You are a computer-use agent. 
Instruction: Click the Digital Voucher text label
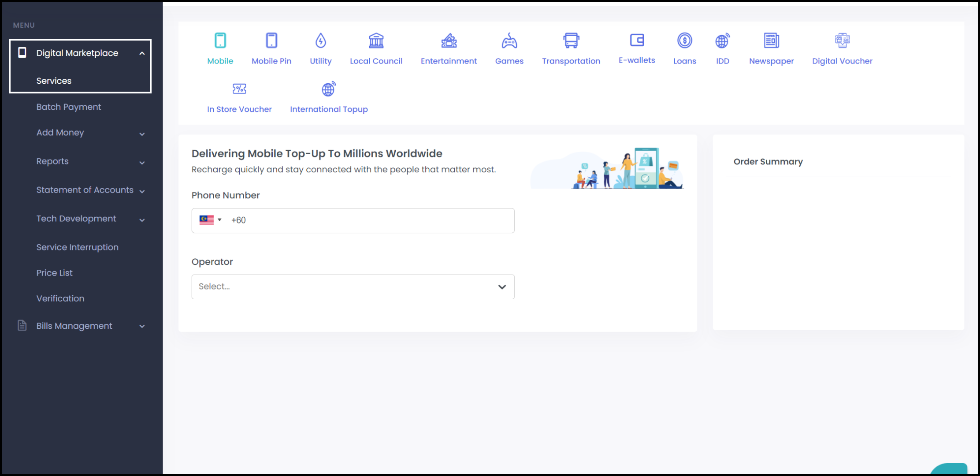843,61
